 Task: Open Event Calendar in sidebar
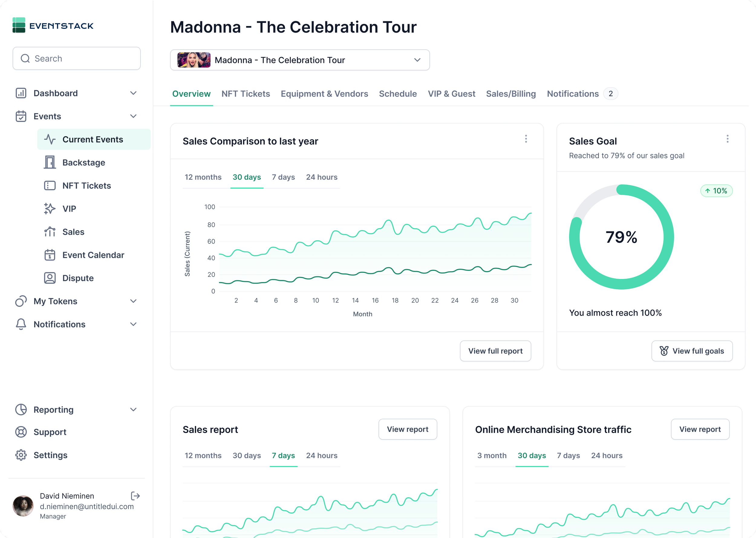94,255
